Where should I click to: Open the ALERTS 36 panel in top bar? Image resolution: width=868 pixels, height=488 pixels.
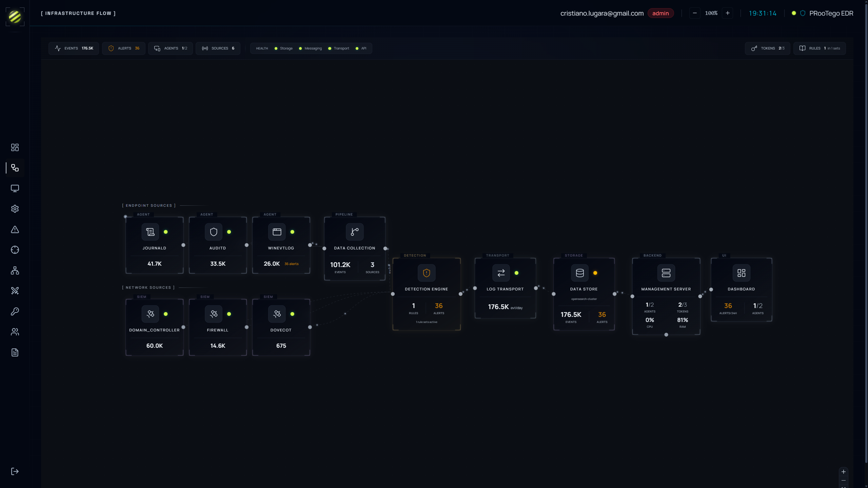[123, 48]
